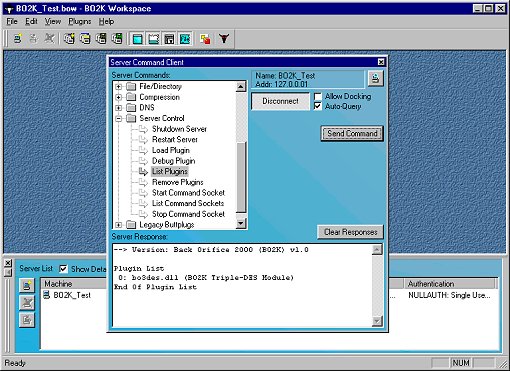The height and width of the screenshot is (371, 510).
Task: Expand the File/Directory command folder
Action: pos(118,87)
